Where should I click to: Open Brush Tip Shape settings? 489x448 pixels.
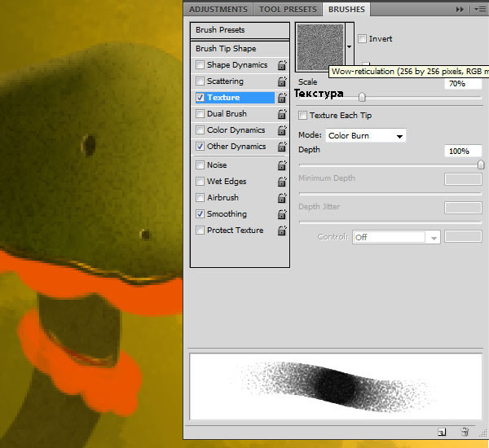[x=240, y=49]
